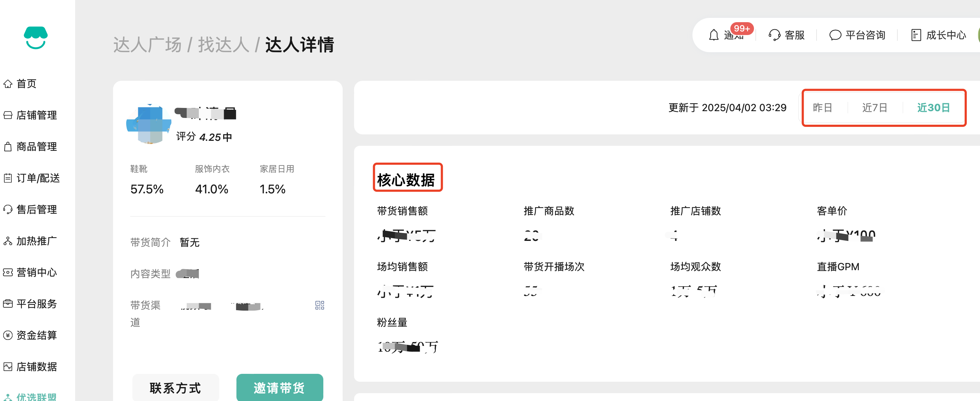Go to 首页 home in sidebar

[x=26, y=84]
